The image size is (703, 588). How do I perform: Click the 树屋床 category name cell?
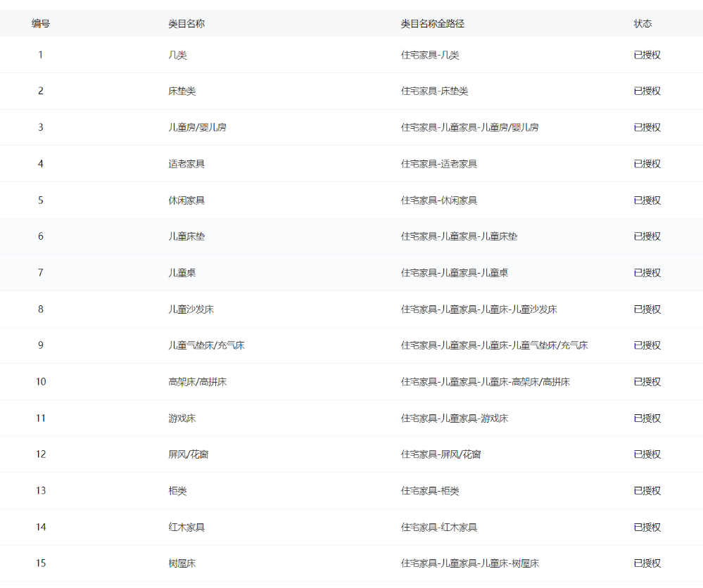tap(182, 563)
